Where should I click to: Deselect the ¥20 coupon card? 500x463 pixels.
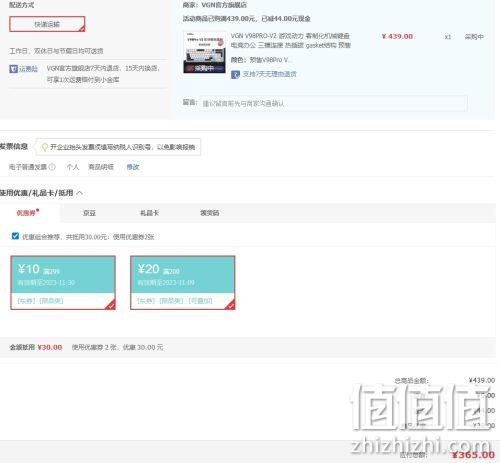183,283
